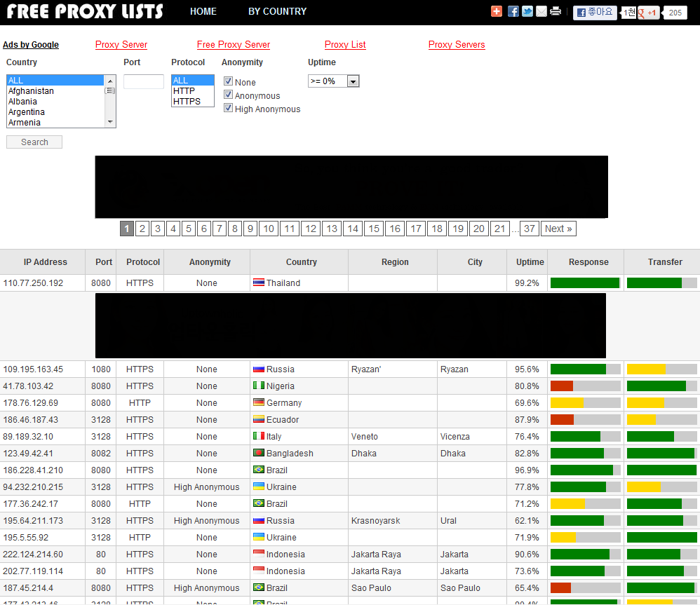Open the BY COUNTRY menu item
This screenshot has width=700, height=605.
click(277, 11)
